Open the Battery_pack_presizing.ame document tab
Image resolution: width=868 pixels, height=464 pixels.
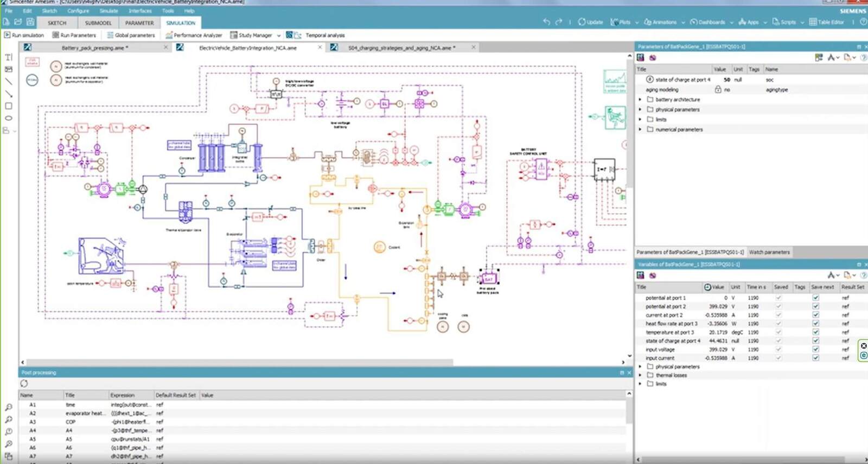[x=95, y=48]
